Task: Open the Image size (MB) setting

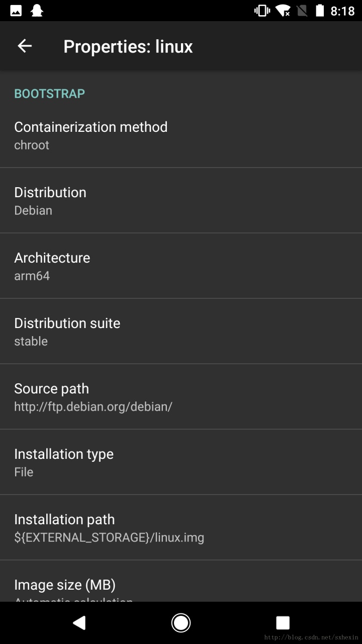Action: click(181, 586)
